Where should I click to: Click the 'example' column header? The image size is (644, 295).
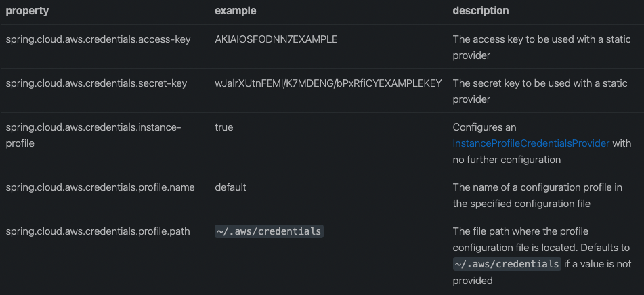click(x=236, y=11)
